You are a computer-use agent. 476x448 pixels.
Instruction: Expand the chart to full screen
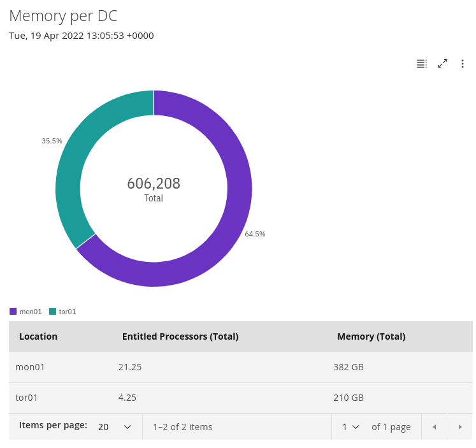[x=442, y=64]
